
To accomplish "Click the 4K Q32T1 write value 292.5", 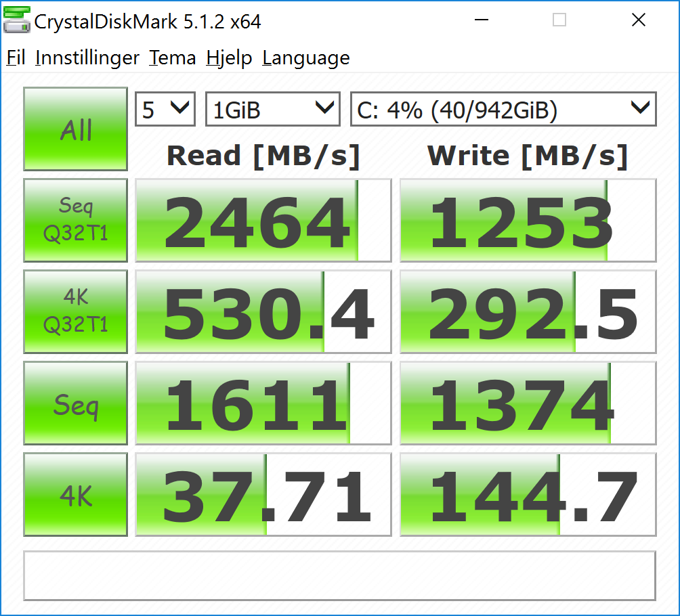I will [528, 311].
